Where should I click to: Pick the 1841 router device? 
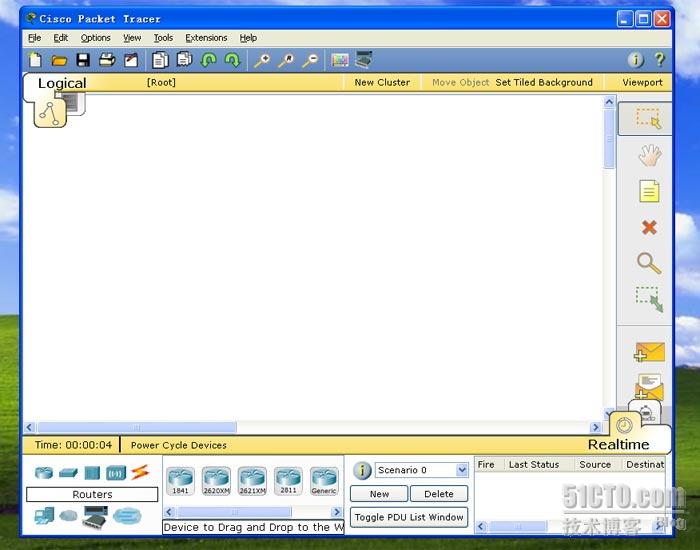pos(180,480)
